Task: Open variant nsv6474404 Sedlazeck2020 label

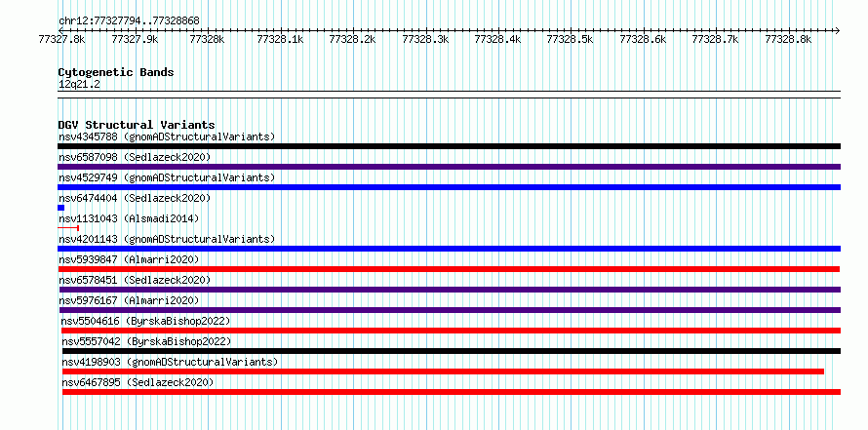Action: (135, 198)
